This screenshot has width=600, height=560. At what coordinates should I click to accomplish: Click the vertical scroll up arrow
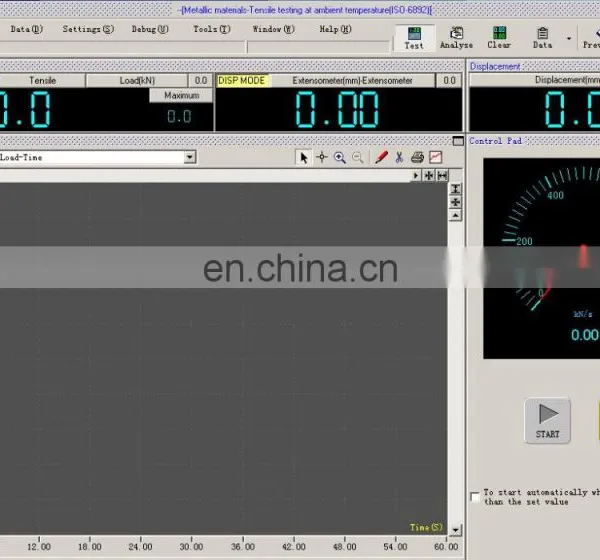click(x=455, y=216)
